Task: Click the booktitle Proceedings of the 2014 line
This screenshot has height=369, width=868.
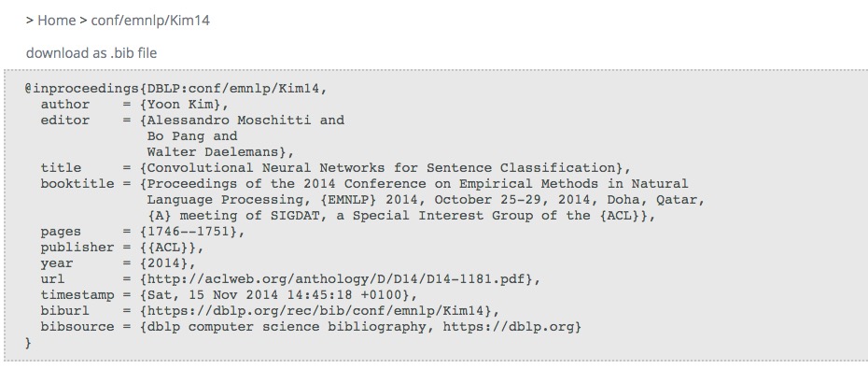Action: coord(364,184)
